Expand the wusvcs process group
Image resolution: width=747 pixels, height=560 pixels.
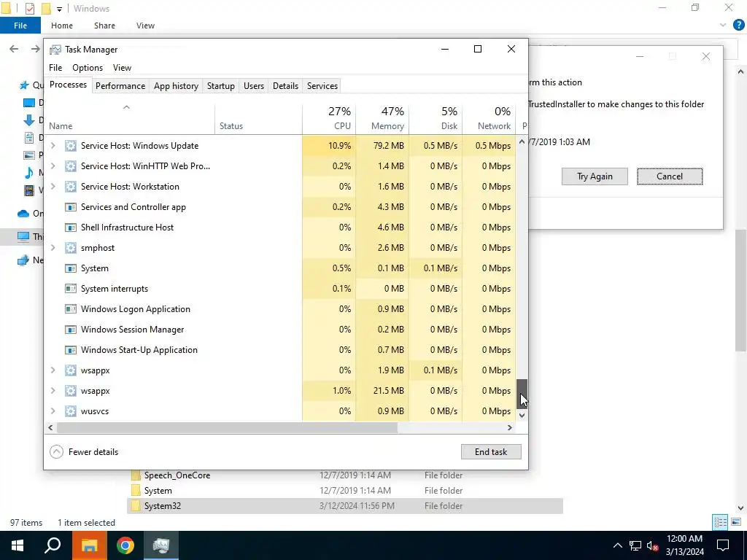click(53, 411)
